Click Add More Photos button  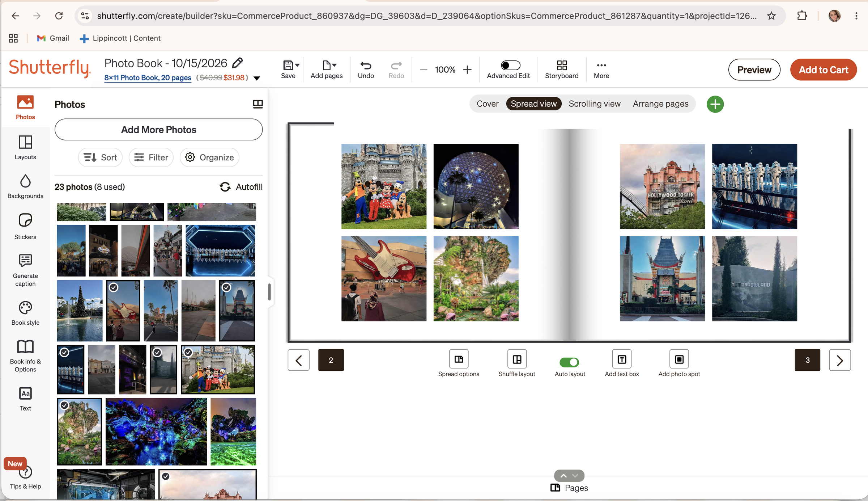click(x=158, y=130)
